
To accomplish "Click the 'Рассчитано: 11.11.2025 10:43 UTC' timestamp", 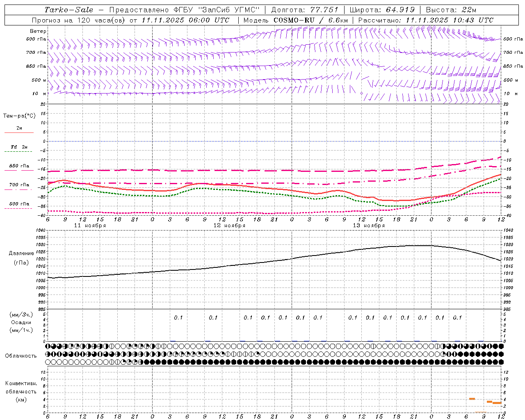I will (426, 20).
